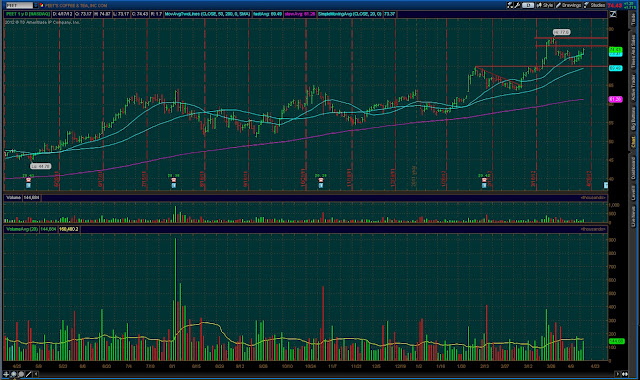This screenshot has width=640, height=380.
Task: Open the Chart side tab
Action: point(633,142)
